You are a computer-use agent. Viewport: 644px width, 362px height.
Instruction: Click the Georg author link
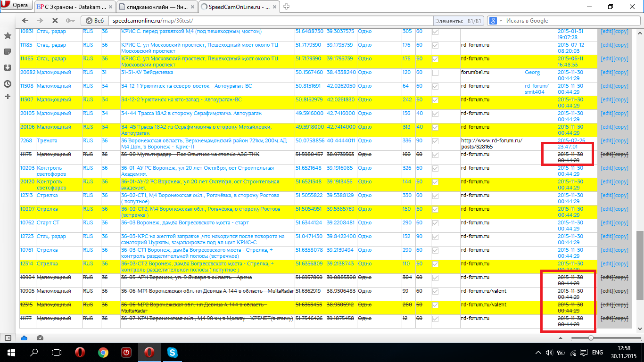pyautogui.click(x=532, y=73)
